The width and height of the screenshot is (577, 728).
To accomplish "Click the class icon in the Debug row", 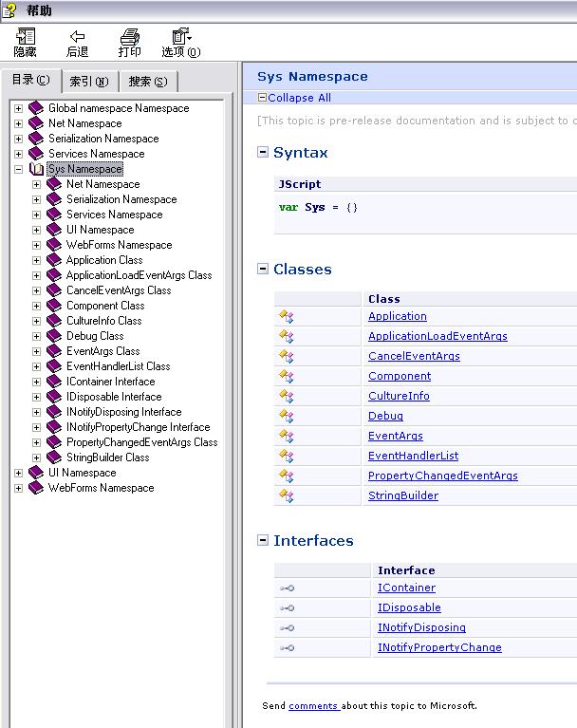I will pos(287,417).
